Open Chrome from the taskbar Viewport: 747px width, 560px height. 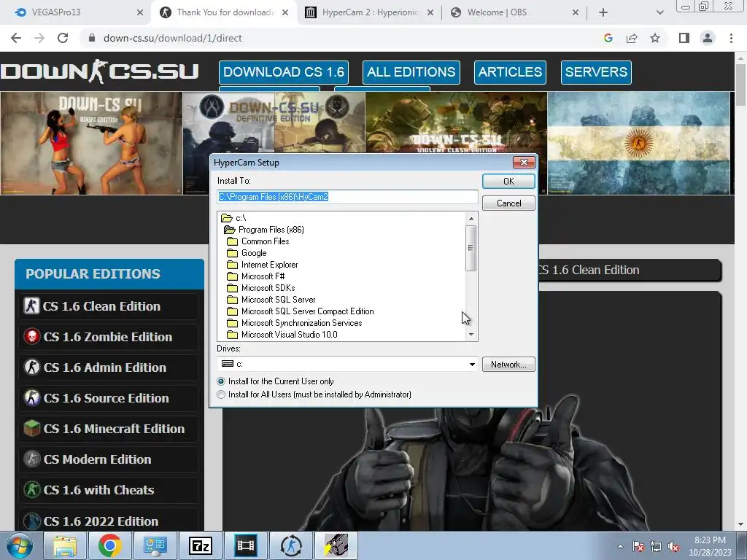coord(110,545)
